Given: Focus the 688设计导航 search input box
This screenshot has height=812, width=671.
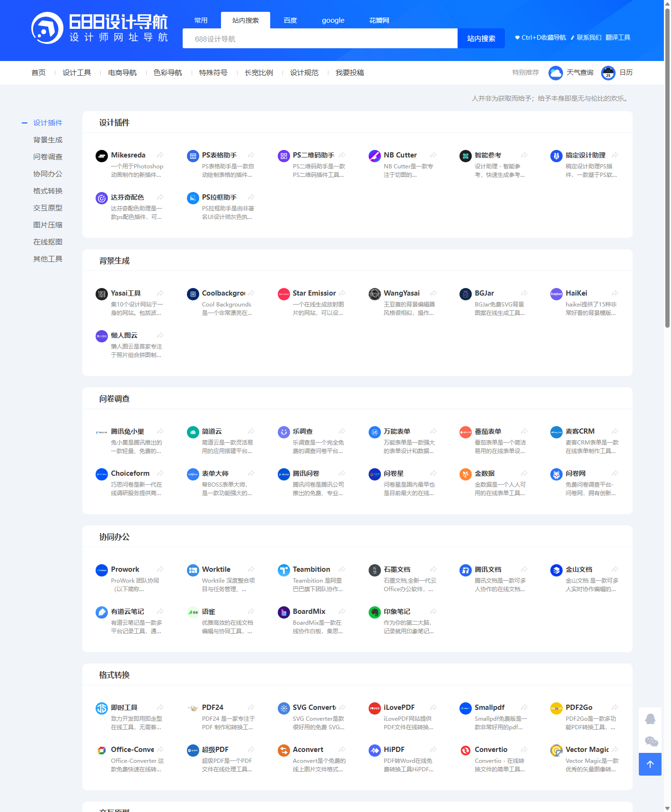Looking at the screenshot, I should pos(319,39).
